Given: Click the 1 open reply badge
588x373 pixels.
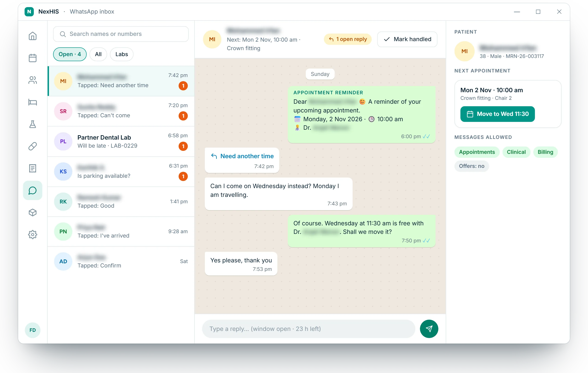Looking at the screenshot, I should [x=348, y=39].
